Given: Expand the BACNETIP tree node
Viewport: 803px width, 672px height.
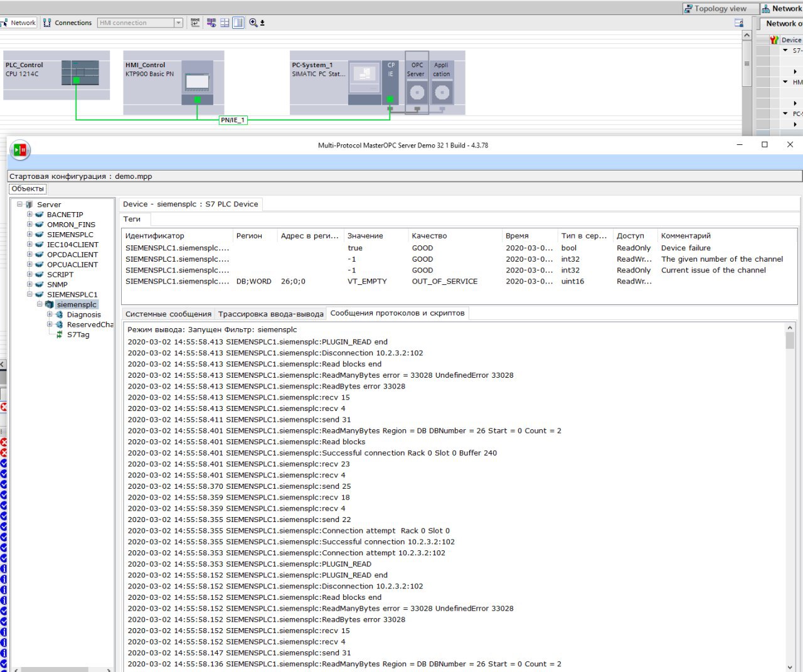Looking at the screenshot, I should coord(29,215).
